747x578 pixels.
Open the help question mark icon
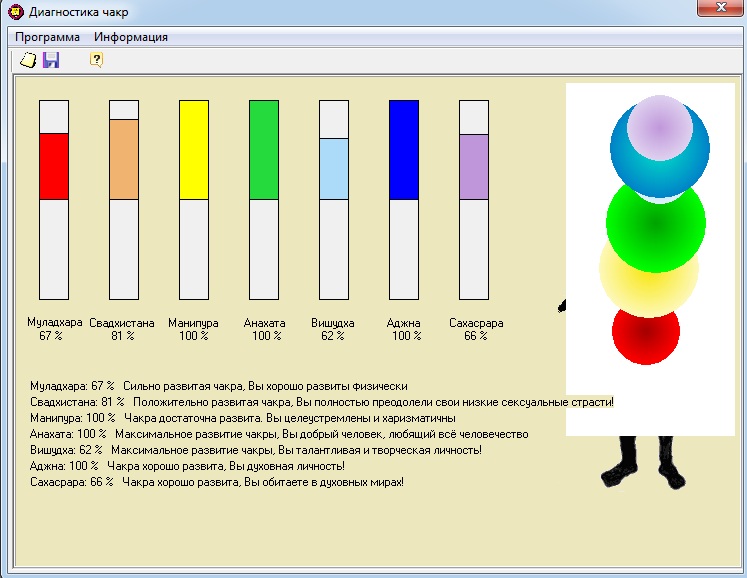96,60
